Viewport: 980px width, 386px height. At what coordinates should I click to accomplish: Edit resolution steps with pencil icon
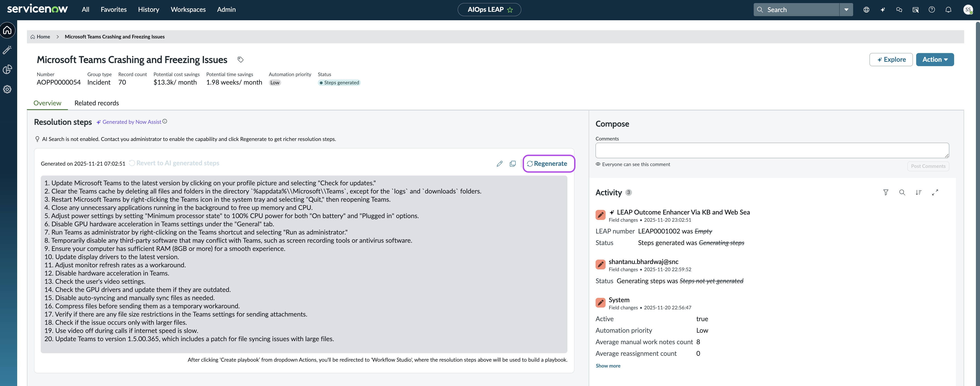[x=499, y=164]
